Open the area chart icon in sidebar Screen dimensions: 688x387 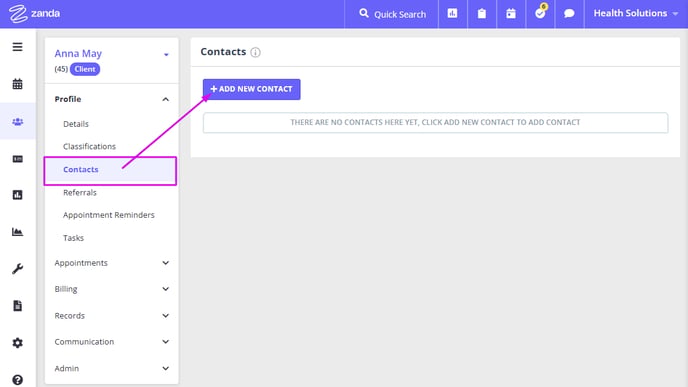click(x=18, y=232)
